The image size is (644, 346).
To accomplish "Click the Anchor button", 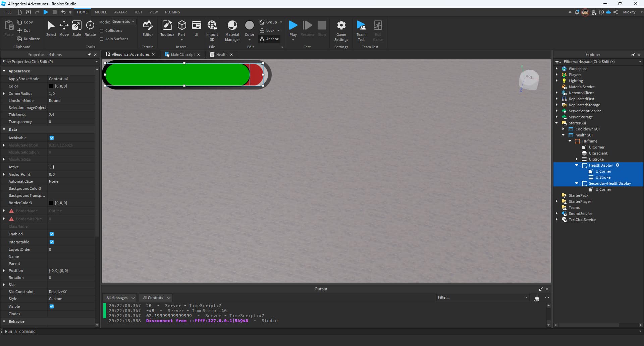I will [x=269, y=39].
